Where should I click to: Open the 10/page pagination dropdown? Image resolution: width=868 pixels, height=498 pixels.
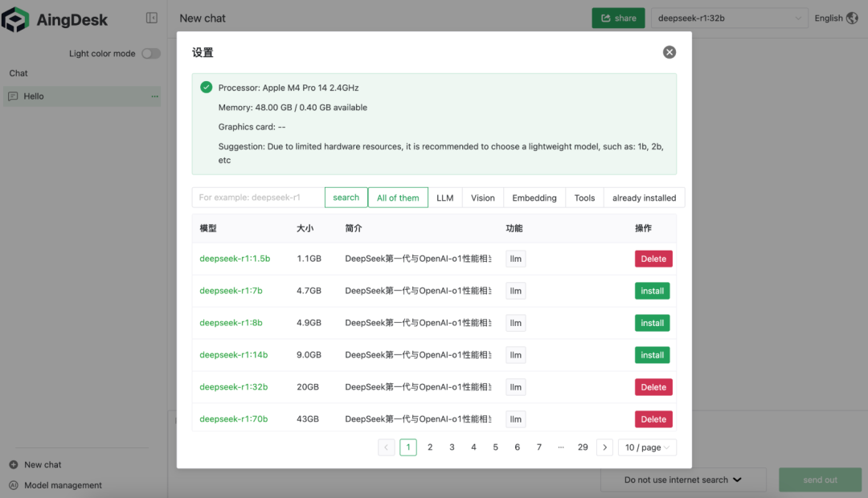click(x=647, y=447)
